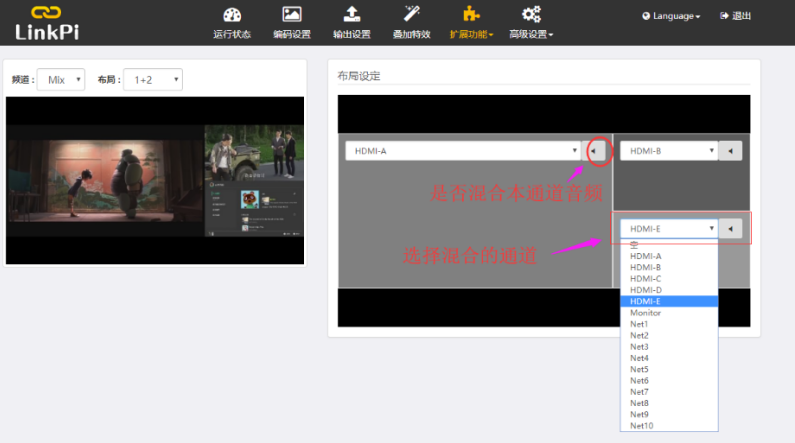Select Net4 in the dropdown list
This screenshot has height=443, width=795.
(669, 358)
